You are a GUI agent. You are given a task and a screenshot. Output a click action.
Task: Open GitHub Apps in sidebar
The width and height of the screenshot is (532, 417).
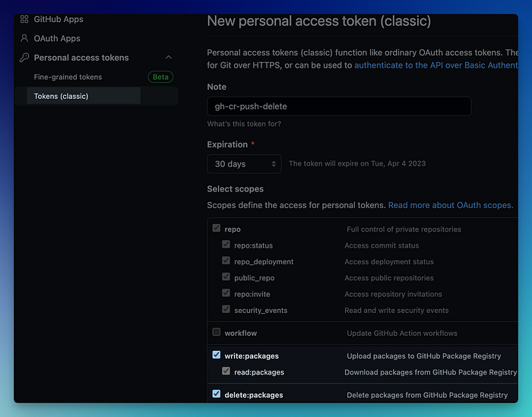click(x=59, y=19)
